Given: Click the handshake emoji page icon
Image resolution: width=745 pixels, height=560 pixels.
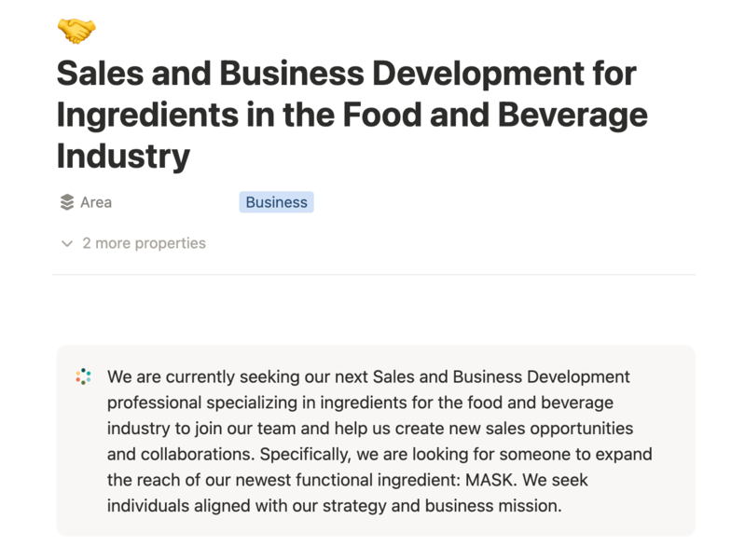Looking at the screenshot, I should click(76, 30).
